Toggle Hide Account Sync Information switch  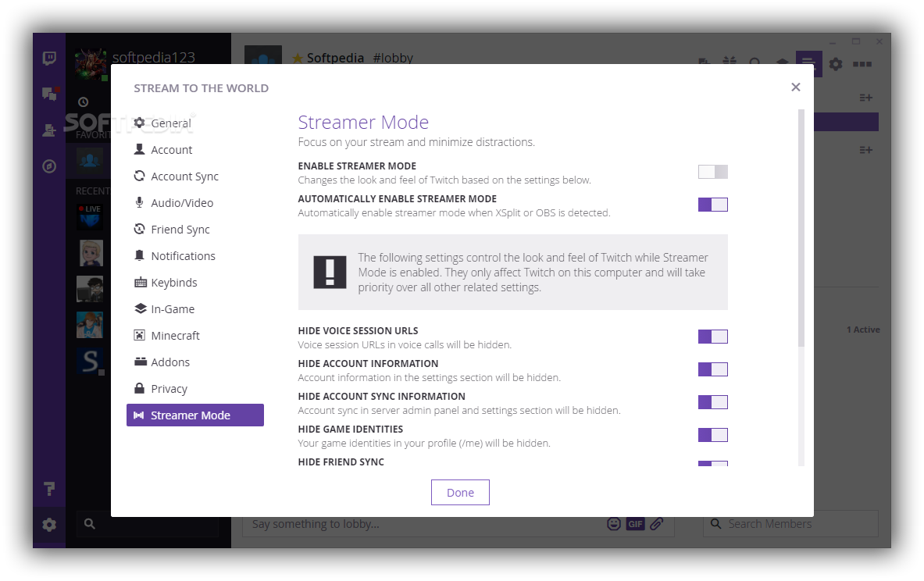click(713, 402)
